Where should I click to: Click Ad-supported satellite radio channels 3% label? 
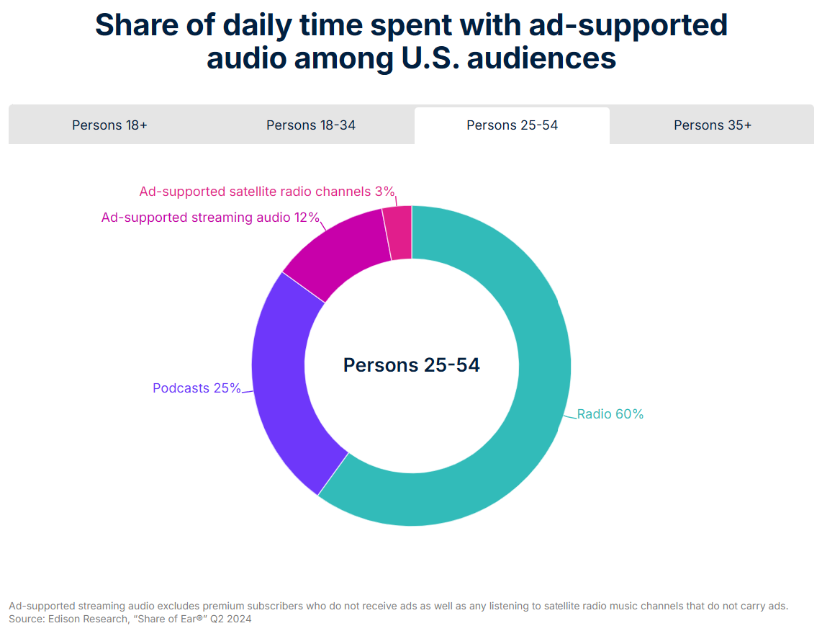click(267, 192)
